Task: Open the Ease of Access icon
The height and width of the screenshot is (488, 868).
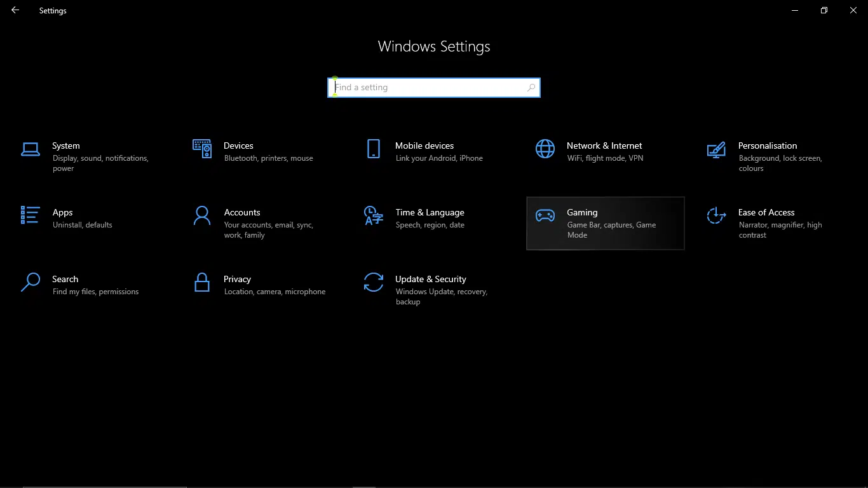Action: tap(716, 215)
